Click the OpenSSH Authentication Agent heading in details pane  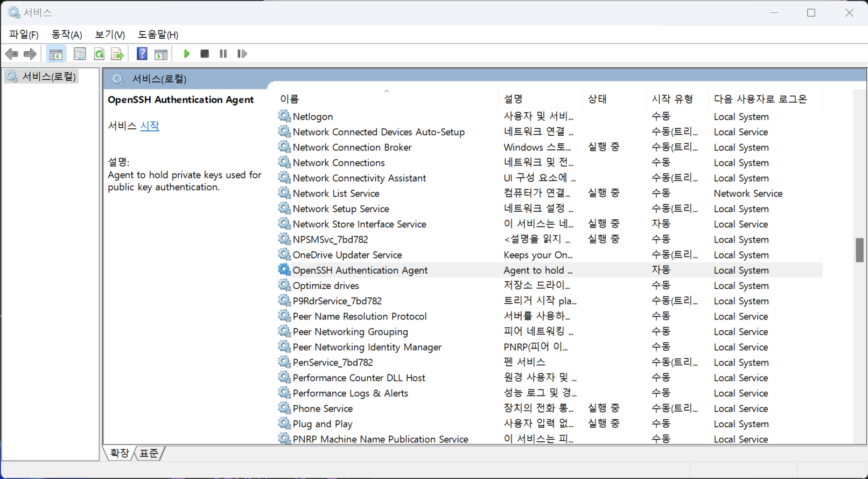tap(180, 99)
